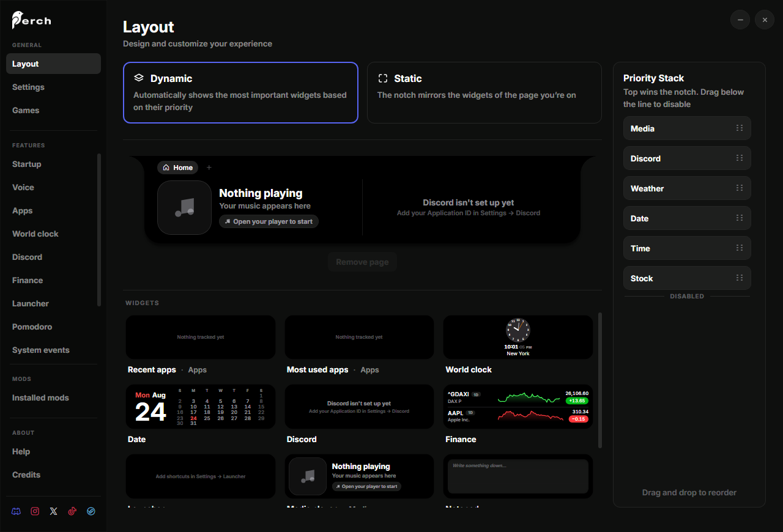Click the Static frame icon

pos(383,78)
